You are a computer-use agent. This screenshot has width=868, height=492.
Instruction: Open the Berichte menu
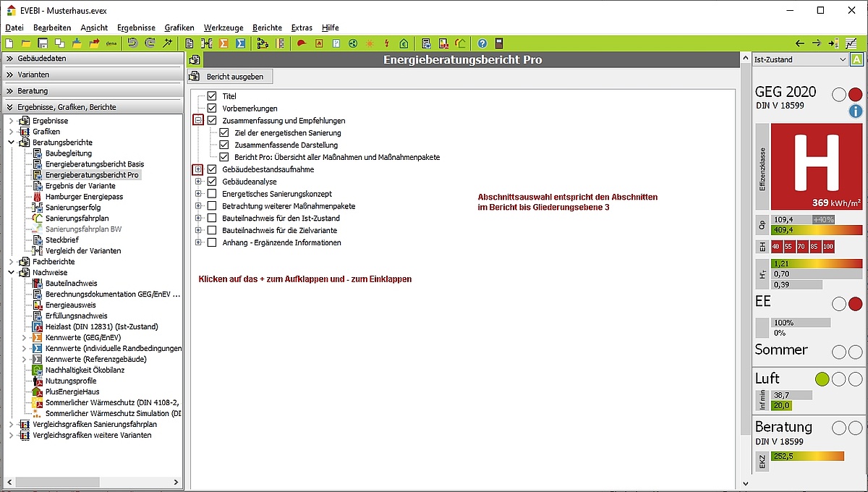267,27
